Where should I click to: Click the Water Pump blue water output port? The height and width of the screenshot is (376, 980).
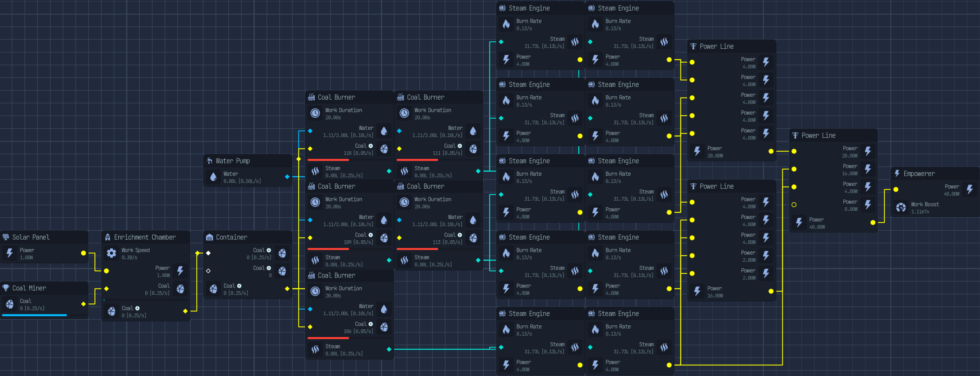pyautogui.click(x=287, y=177)
